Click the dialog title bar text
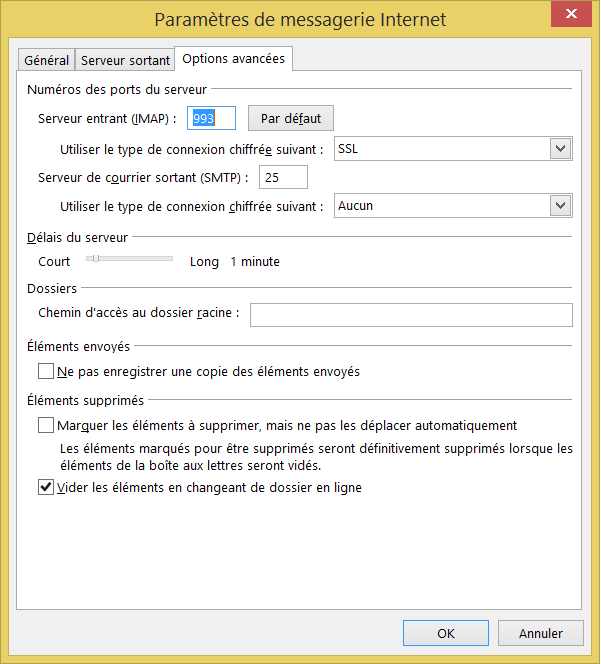The image size is (601, 664). coord(300,19)
